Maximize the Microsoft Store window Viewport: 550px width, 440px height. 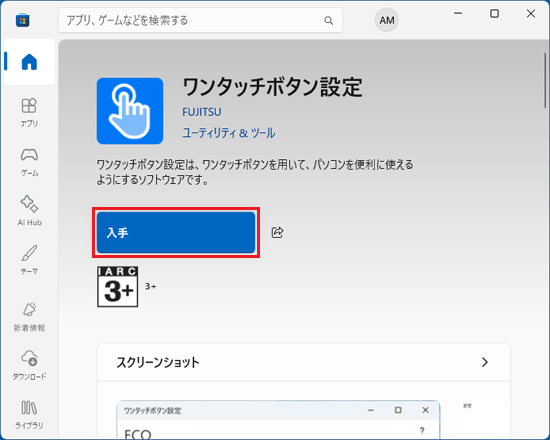click(x=494, y=13)
